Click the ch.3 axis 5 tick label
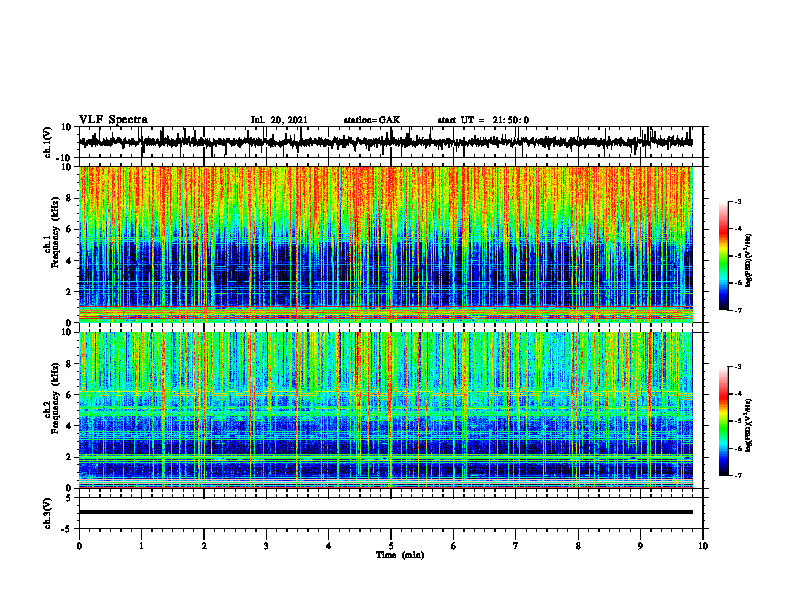The height and width of the screenshot is (612, 792). tap(69, 498)
